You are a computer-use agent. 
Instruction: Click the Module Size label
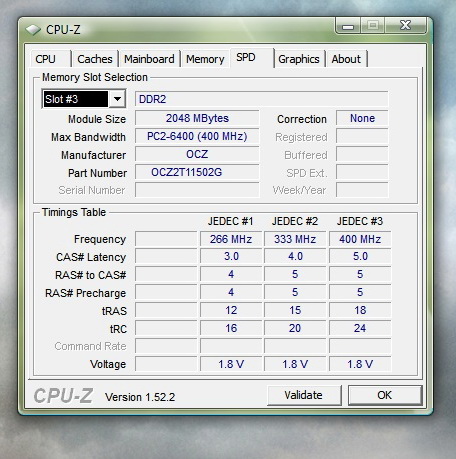click(x=97, y=119)
